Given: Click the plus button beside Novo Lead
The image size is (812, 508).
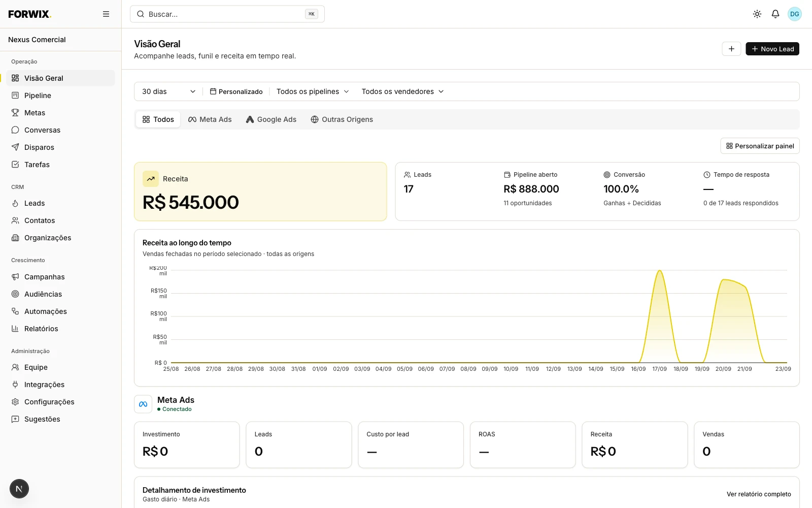Looking at the screenshot, I should [731, 49].
